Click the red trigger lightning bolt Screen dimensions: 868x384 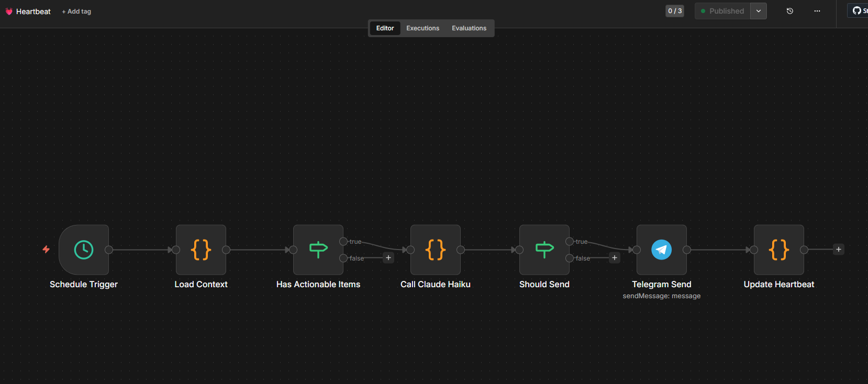[46, 250]
